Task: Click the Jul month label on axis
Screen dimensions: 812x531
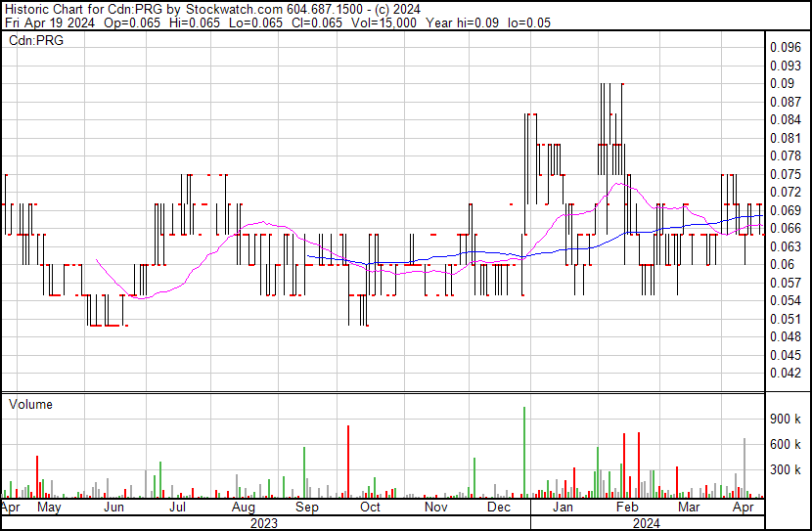Action: point(177,509)
